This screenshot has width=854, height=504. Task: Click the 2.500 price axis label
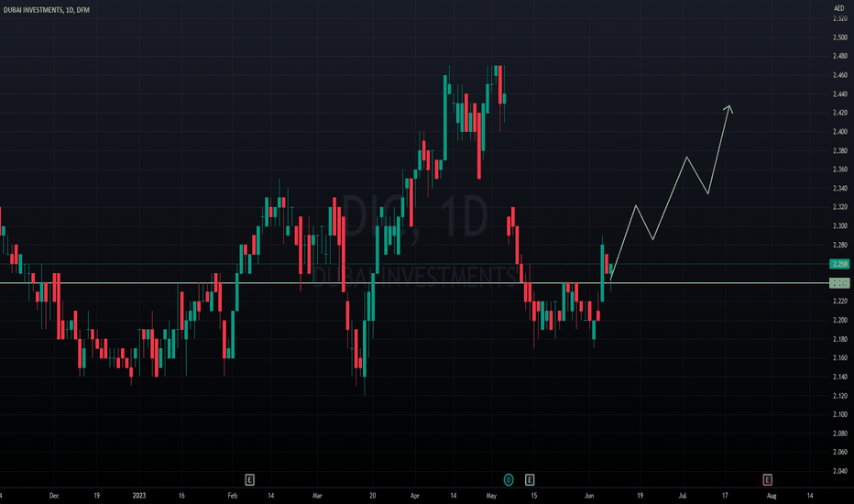tap(840, 38)
